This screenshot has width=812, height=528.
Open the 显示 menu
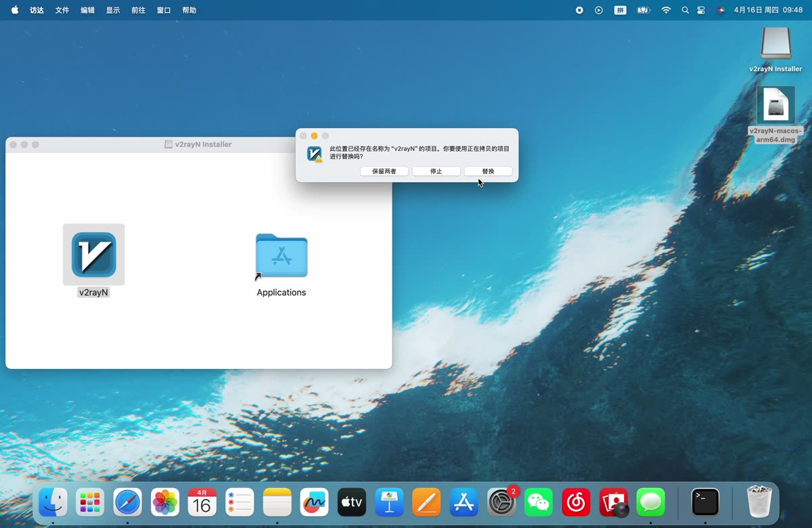coord(113,10)
